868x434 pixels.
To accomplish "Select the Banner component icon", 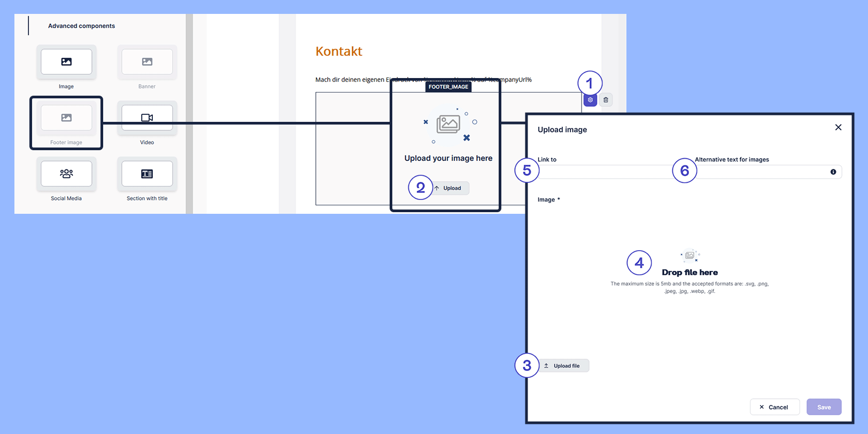I will [147, 62].
